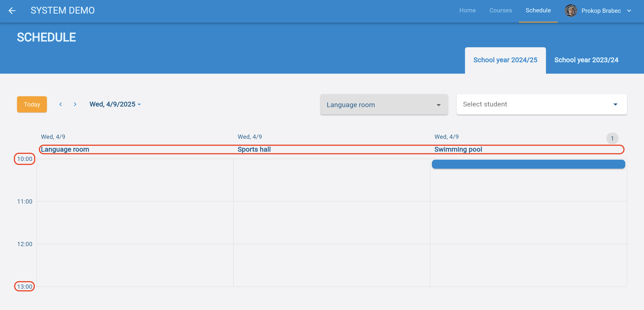Click the Language room column header
The height and width of the screenshot is (310, 644).
(65, 149)
